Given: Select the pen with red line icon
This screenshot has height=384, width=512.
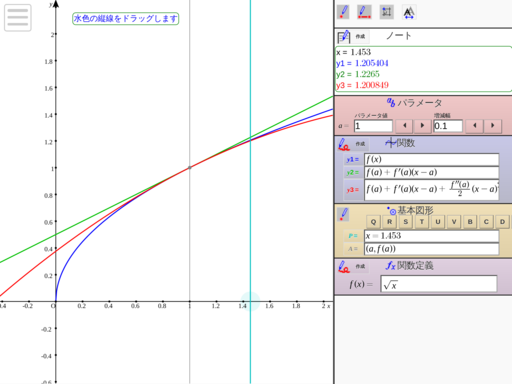Looking at the screenshot, I should [364, 12].
